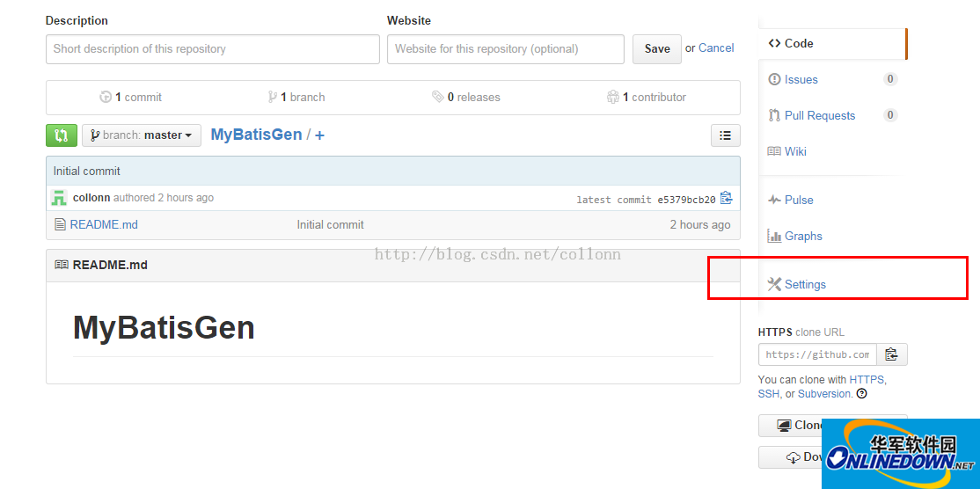Click the README.md panel book icon
Image resolution: width=980 pixels, height=489 pixels.
(62, 265)
